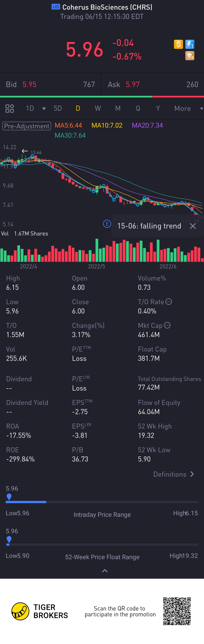
Task: Select the 5D chart tab
Action: [x=58, y=108]
